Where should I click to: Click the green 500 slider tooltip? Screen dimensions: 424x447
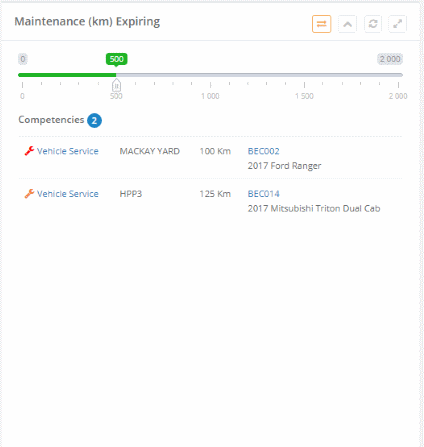(116, 59)
